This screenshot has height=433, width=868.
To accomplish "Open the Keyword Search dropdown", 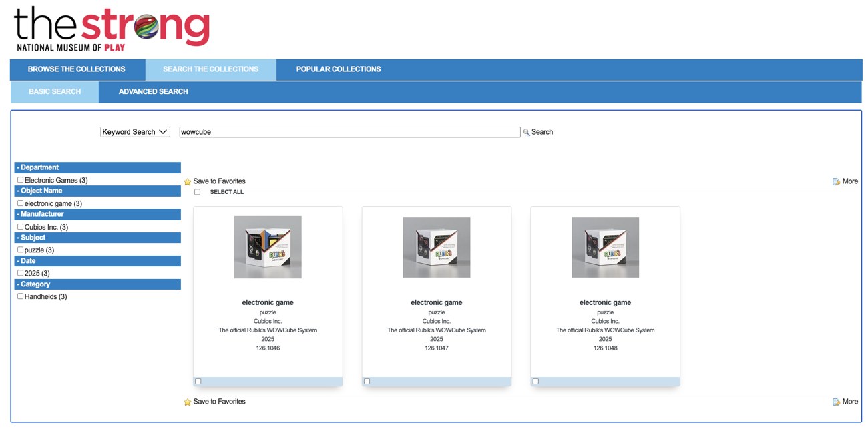I will [x=136, y=132].
